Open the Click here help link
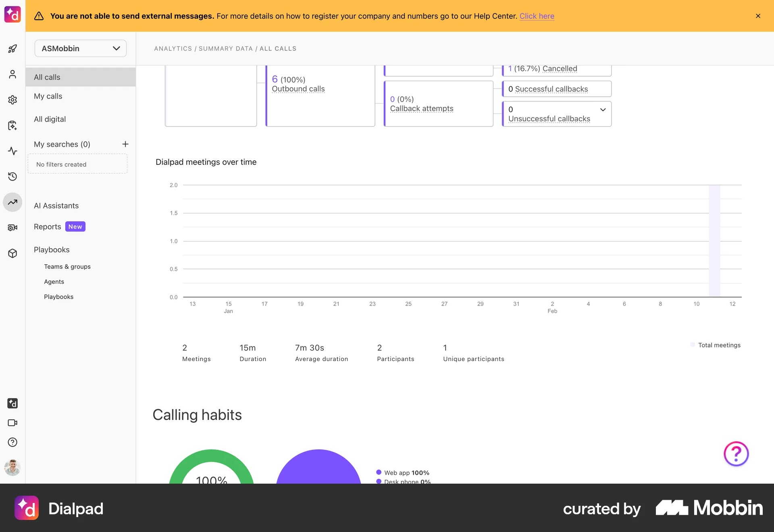 point(537,16)
